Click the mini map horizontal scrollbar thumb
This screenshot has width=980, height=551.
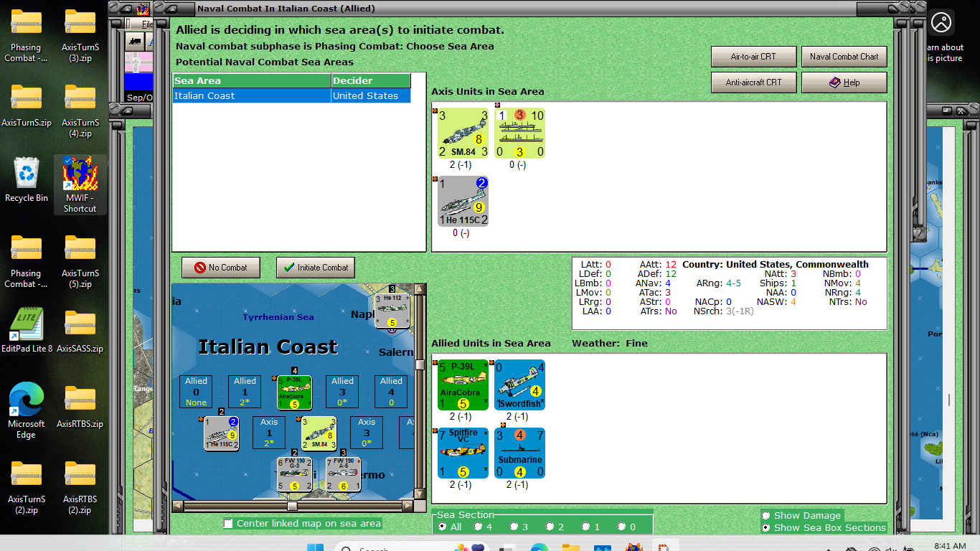292,506
